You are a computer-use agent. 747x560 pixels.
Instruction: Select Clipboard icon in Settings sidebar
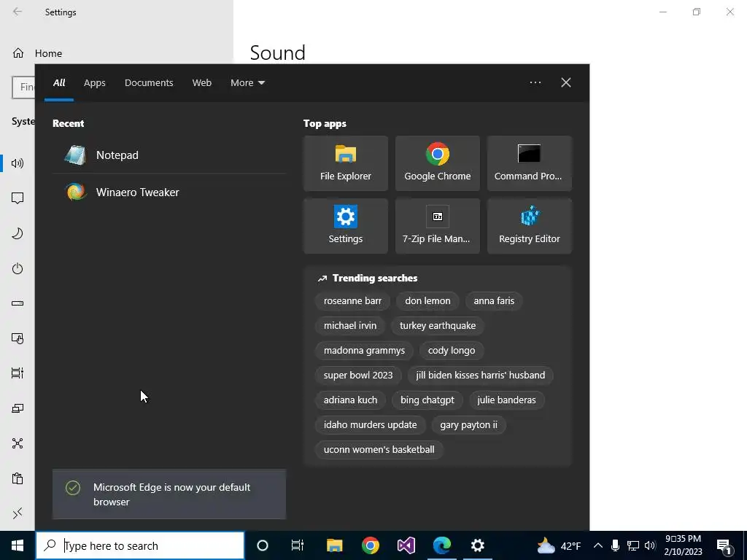(18, 478)
